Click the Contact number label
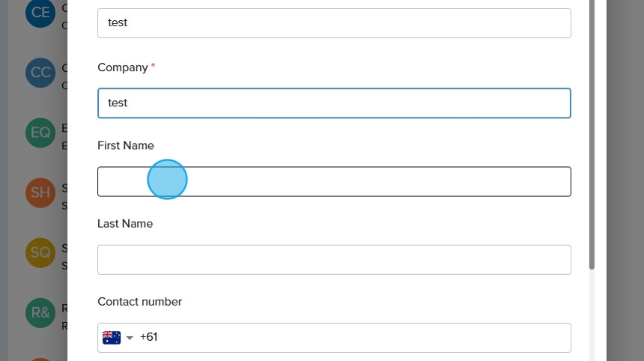Image resolution: width=644 pixels, height=361 pixels. click(140, 302)
